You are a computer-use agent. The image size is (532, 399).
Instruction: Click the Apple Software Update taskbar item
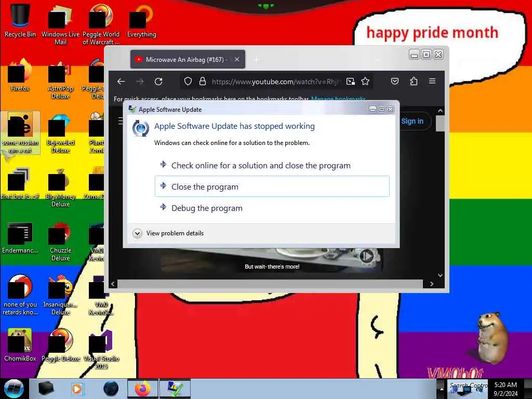[x=175, y=389]
